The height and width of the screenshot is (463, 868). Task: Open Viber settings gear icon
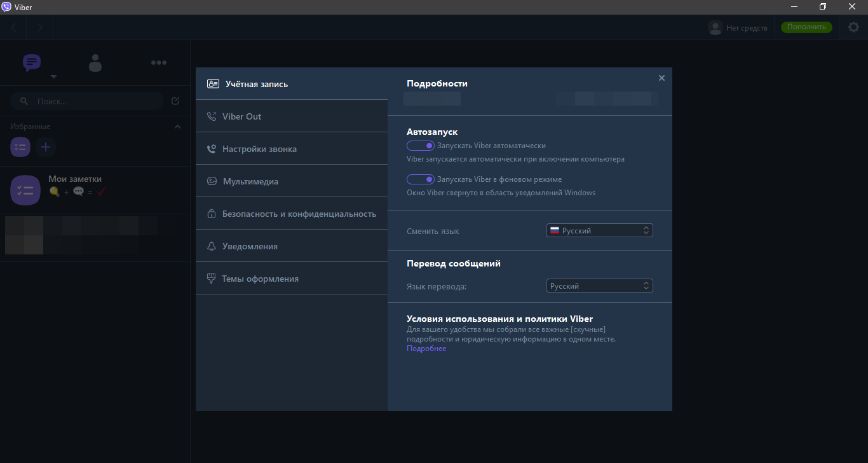(x=853, y=27)
